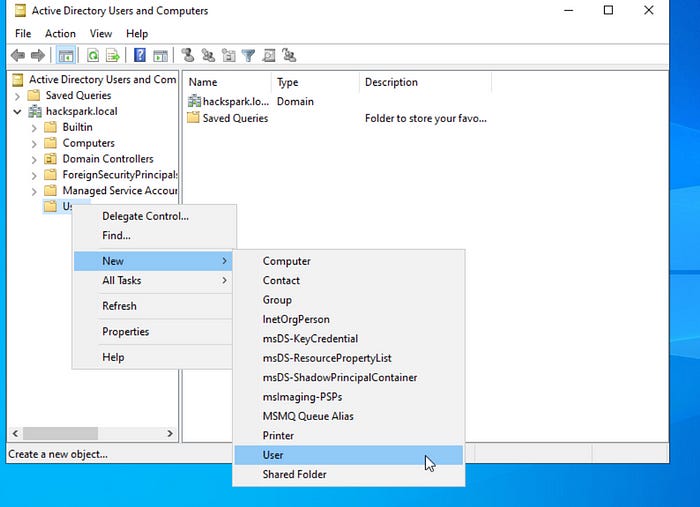This screenshot has width=700, height=507.
Task: Click the Forward arrow toolbar icon
Action: pos(38,56)
